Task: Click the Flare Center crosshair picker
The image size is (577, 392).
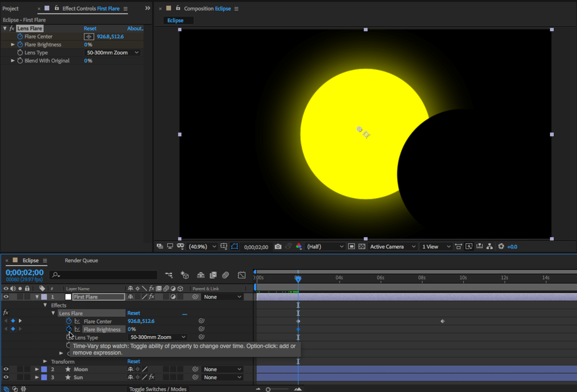Action: [89, 37]
